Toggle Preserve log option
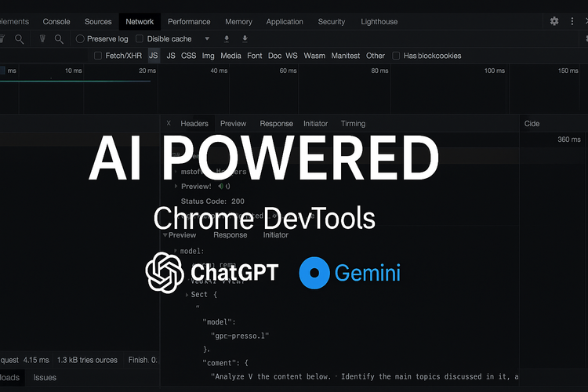Viewport: 588px width, 392px height. point(80,38)
